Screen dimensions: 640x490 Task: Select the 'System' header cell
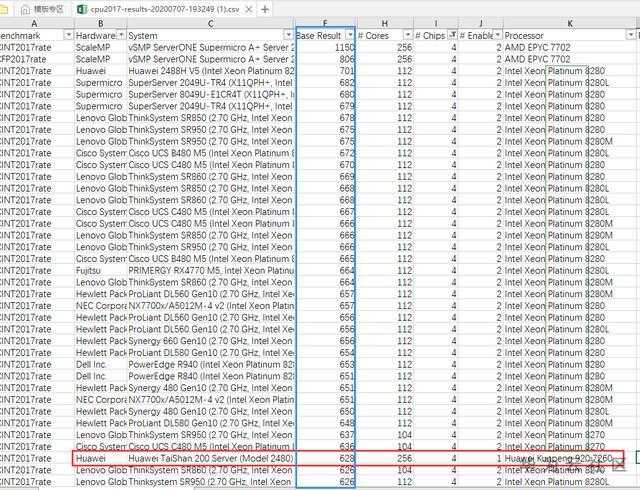point(211,36)
